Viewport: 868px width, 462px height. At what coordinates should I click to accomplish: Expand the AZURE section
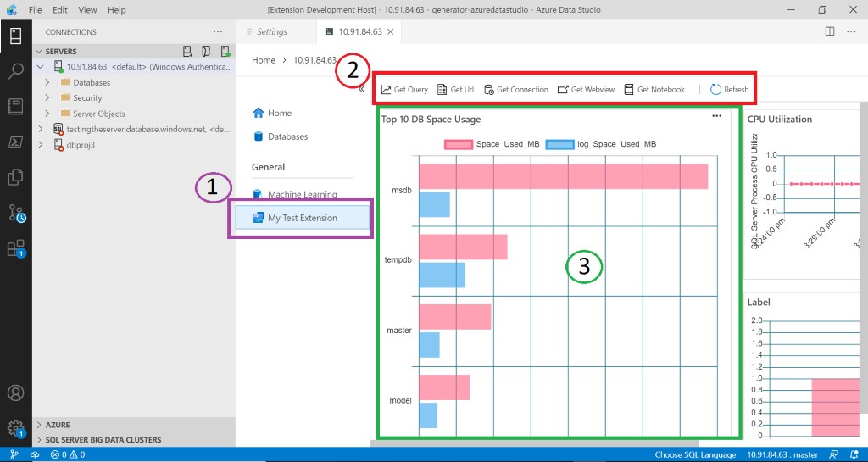[40, 425]
